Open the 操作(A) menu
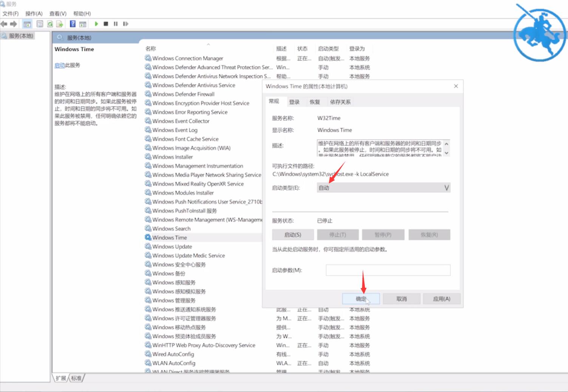Screen dimensions: 568x392 pyautogui.click(x=34, y=14)
